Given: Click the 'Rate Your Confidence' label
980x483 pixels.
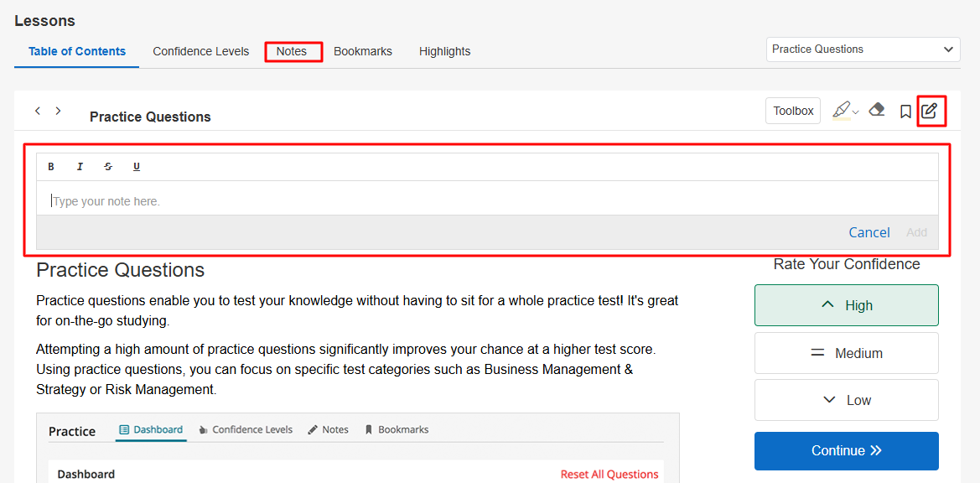Looking at the screenshot, I should [846, 264].
